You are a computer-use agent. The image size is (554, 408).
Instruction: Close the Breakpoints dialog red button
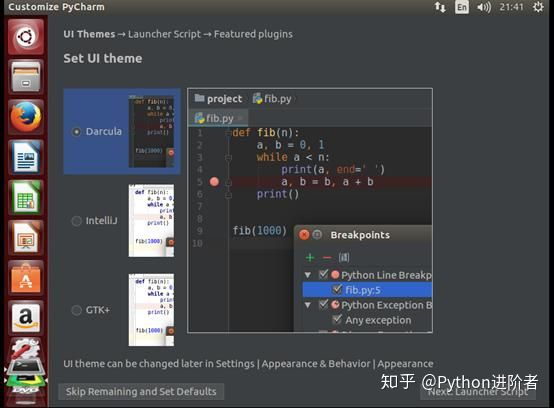304,235
